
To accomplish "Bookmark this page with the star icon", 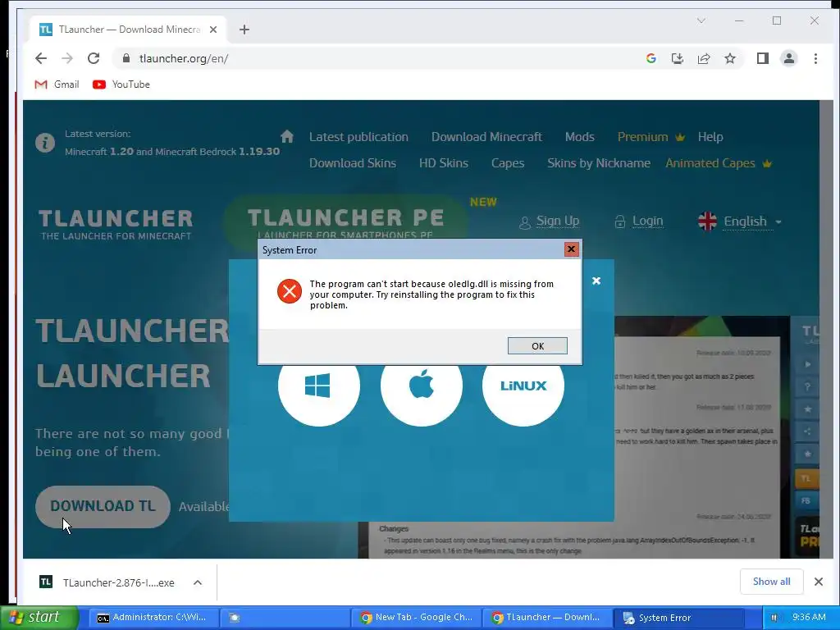I will pyautogui.click(x=729, y=58).
